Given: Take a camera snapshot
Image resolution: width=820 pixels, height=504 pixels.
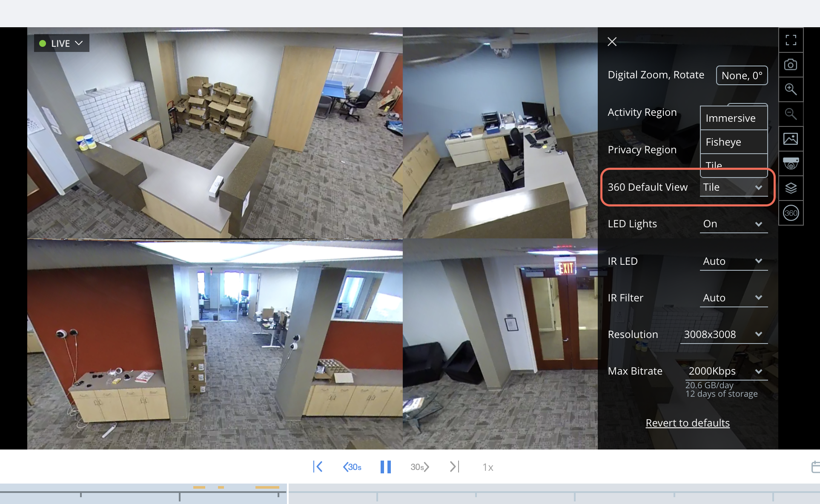Looking at the screenshot, I should point(791,65).
